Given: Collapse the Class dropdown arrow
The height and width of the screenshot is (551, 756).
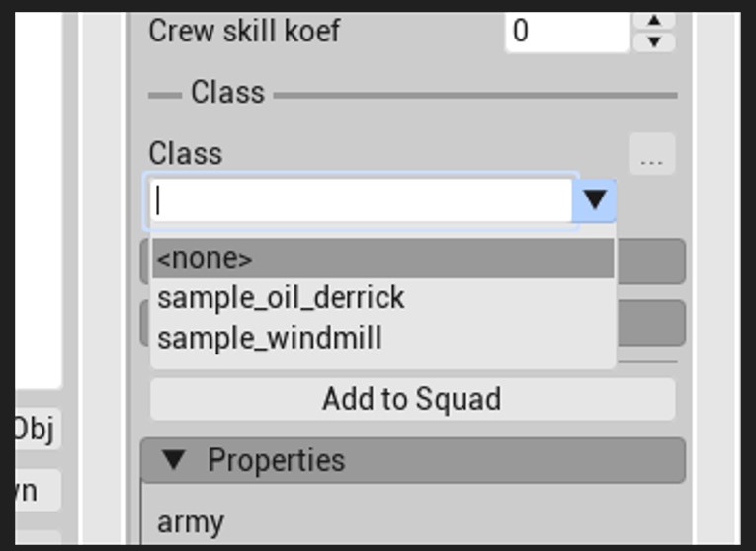Looking at the screenshot, I should point(594,200).
